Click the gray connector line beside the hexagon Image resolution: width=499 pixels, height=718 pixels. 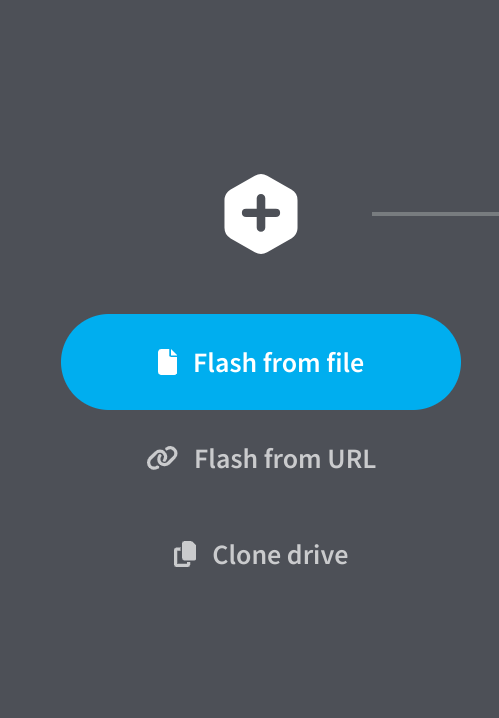coord(435,214)
